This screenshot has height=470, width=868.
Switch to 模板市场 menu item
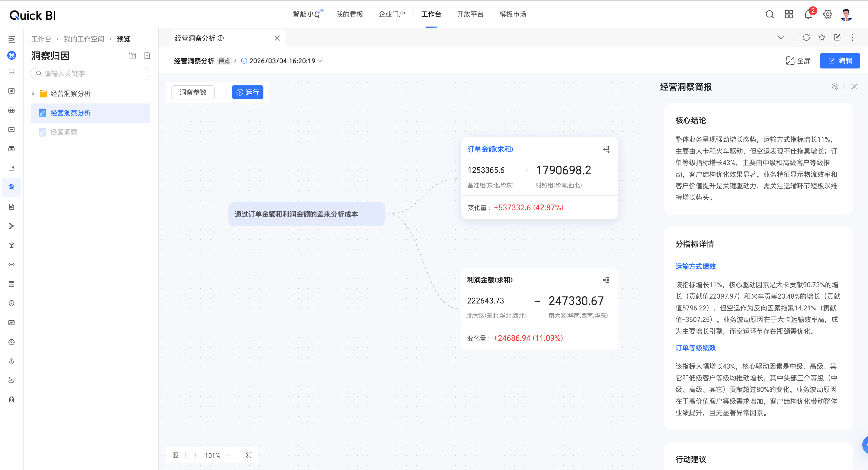pyautogui.click(x=512, y=14)
